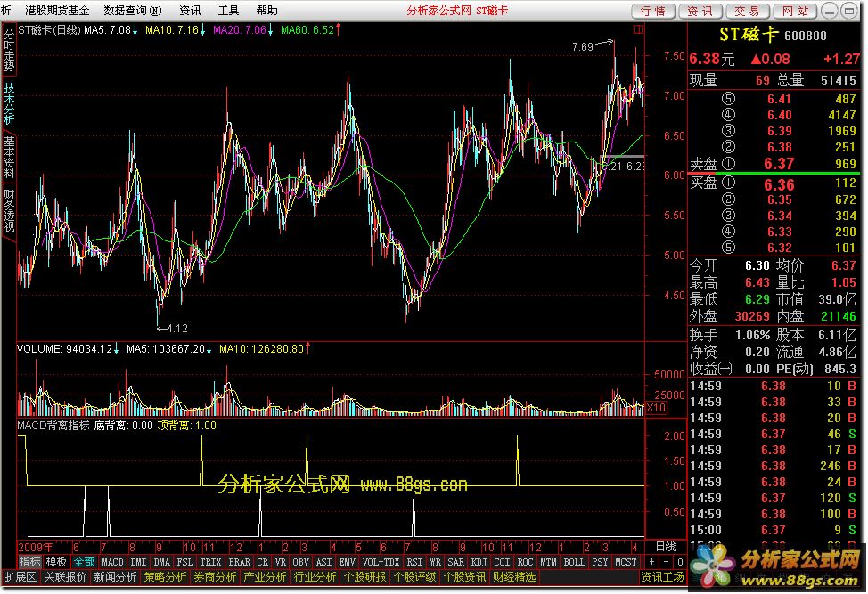This screenshot has height=594, width=868.
Task: Switch to the 财务透视 side tab
Action: pos(9,210)
